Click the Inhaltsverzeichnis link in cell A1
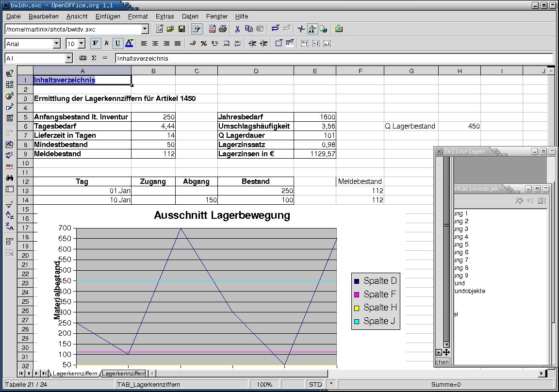 [65, 80]
